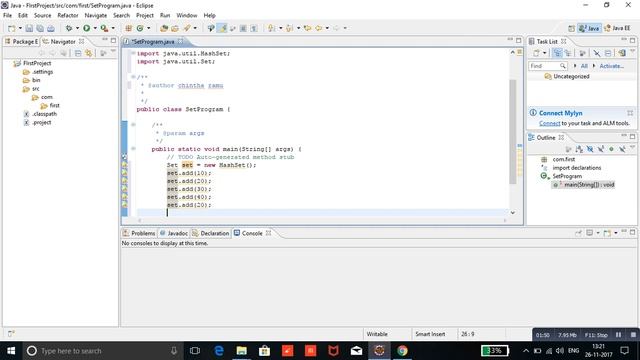Click the Print icon in the main toolbar
The height and width of the screenshot is (360, 640).
pos(51,28)
